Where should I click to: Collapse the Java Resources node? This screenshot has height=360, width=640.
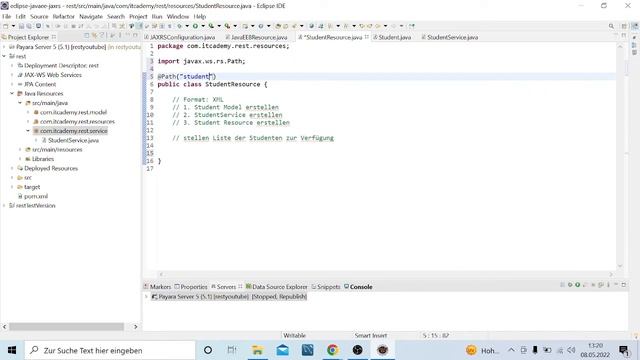(x=12, y=93)
